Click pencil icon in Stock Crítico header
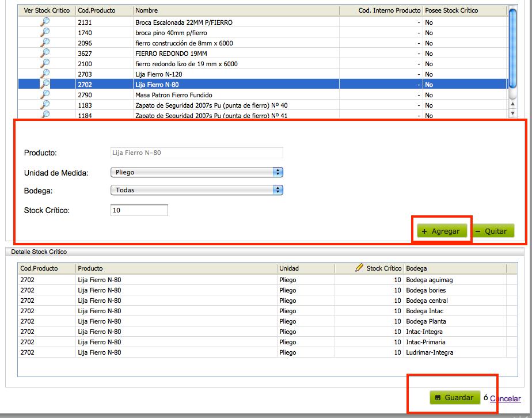Screen dimensions: 532x418 359,268
